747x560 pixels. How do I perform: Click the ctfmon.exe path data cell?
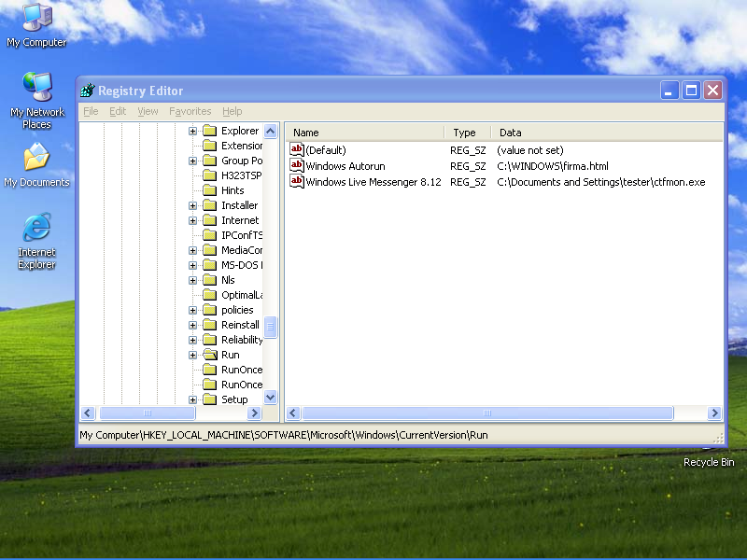coord(601,182)
